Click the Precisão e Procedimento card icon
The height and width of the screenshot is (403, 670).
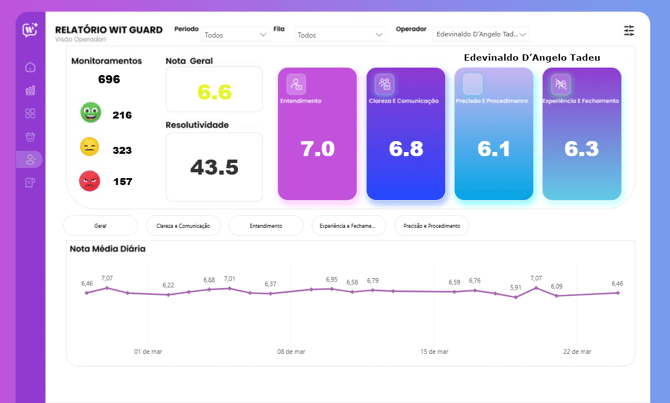point(473,84)
